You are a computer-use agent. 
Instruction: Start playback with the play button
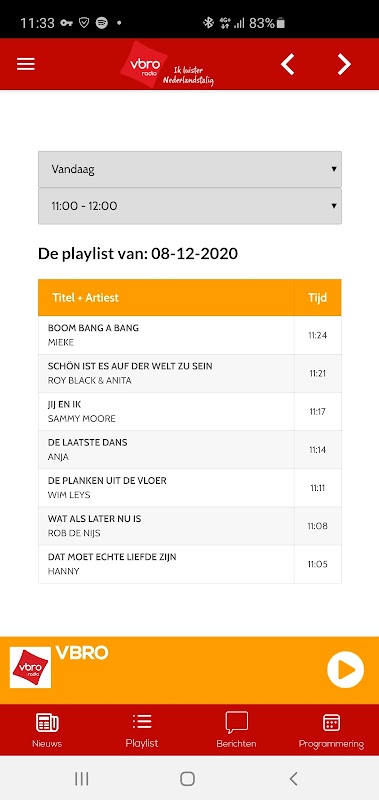(x=345, y=669)
